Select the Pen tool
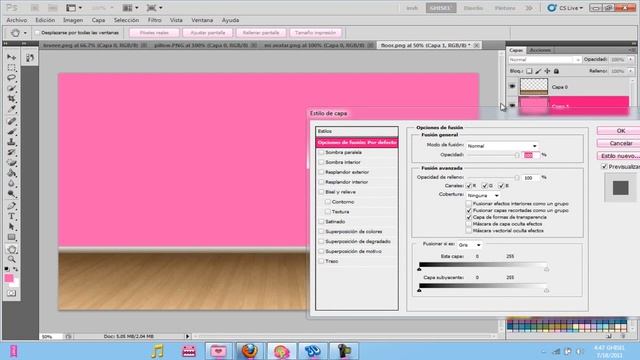This screenshot has width=640, height=360. click(x=11, y=206)
